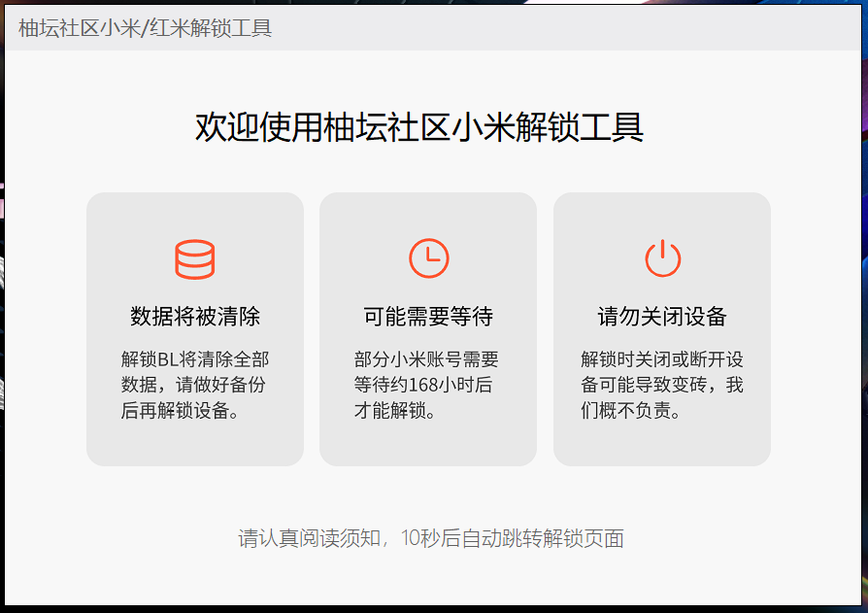Click the 欢迎使用柚坛社区小米解锁工具 main heading
868x613 pixels.
coord(419,127)
